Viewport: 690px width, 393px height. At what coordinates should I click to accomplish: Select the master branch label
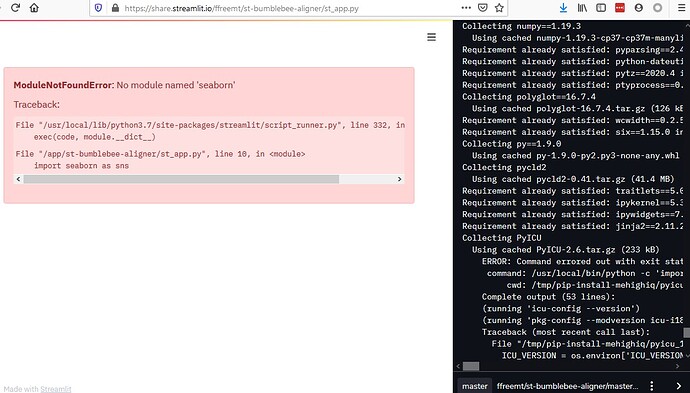tap(474, 386)
